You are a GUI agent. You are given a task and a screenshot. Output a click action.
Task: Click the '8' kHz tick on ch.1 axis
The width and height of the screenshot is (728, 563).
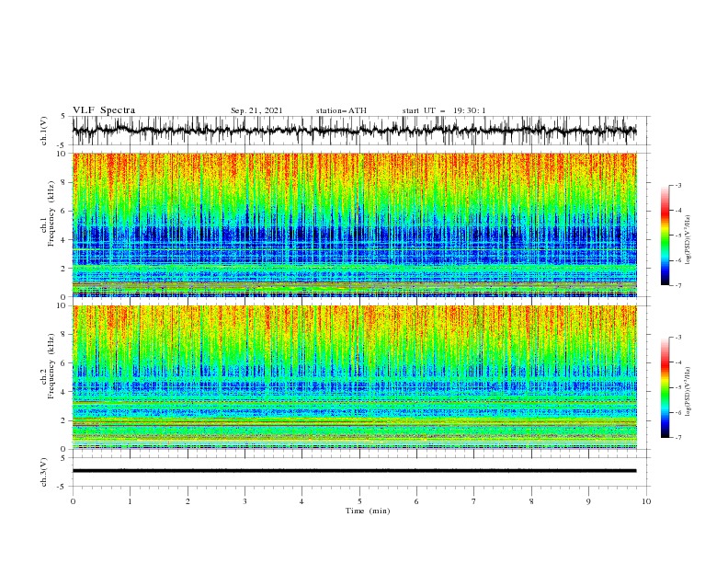click(64, 182)
